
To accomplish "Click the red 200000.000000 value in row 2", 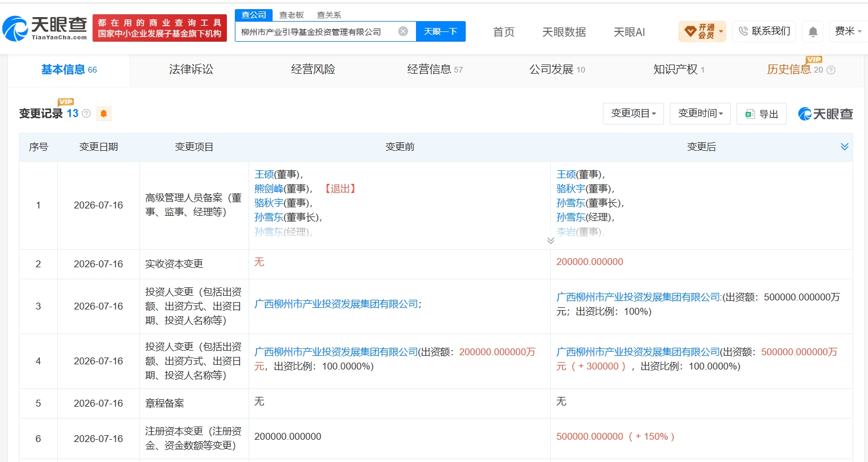I will pos(590,262).
